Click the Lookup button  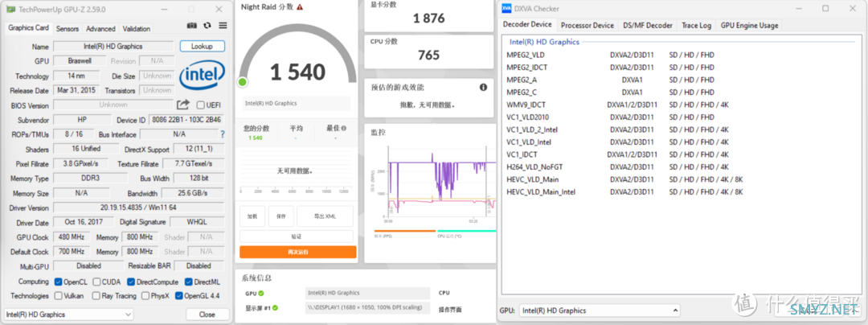202,47
